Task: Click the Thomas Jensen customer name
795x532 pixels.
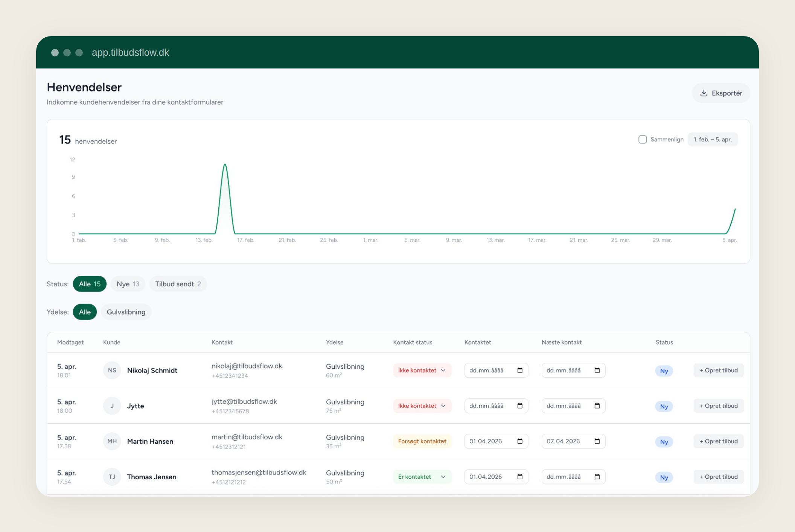Action: click(x=152, y=477)
